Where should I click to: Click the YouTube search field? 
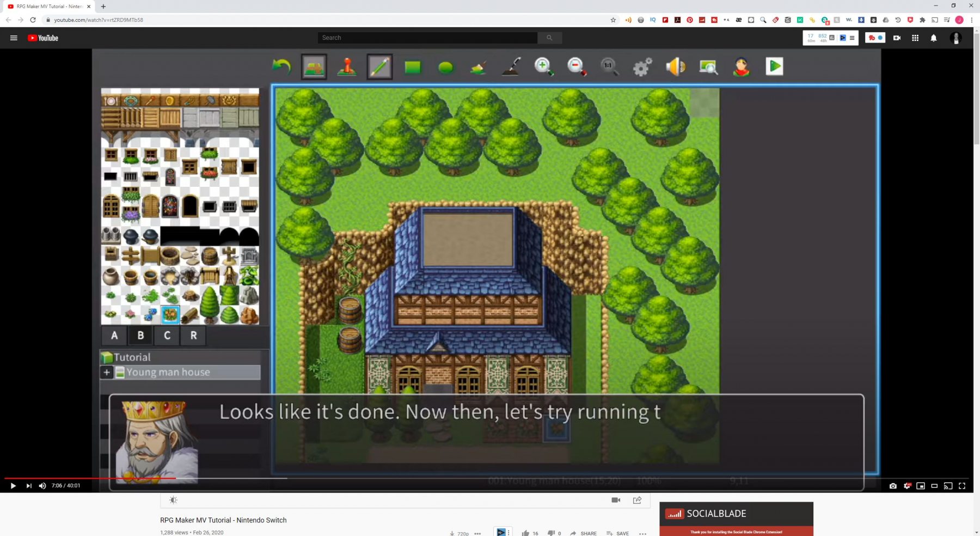(427, 38)
